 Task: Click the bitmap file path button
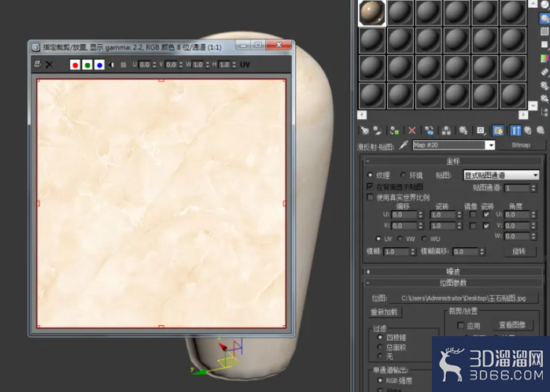[463, 298]
